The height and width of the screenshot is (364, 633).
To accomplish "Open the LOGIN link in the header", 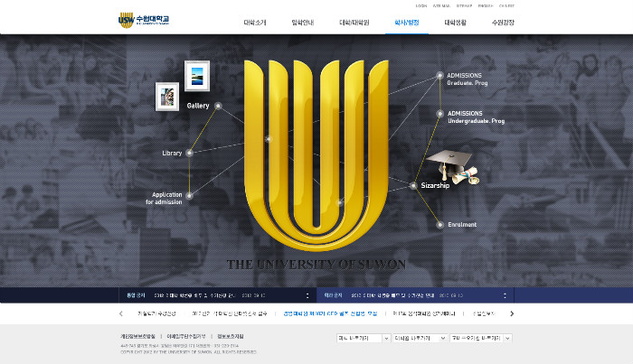I will coord(421,6).
